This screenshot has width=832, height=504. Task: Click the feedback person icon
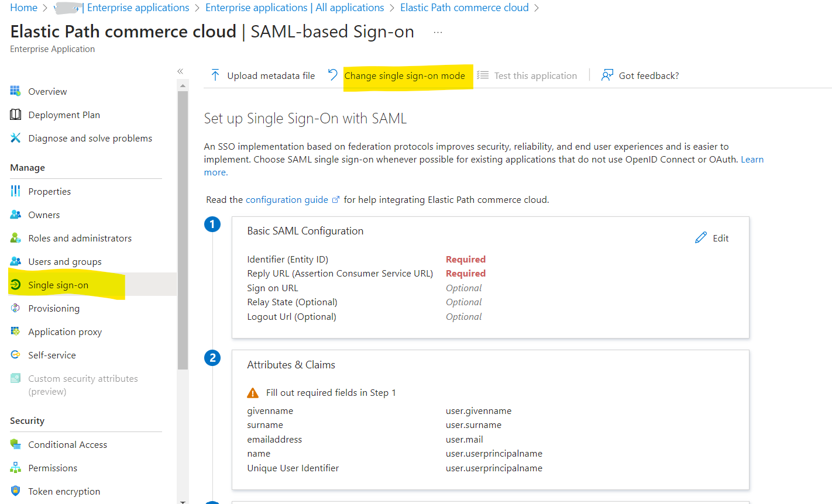pyautogui.click(x=607, y=75)
